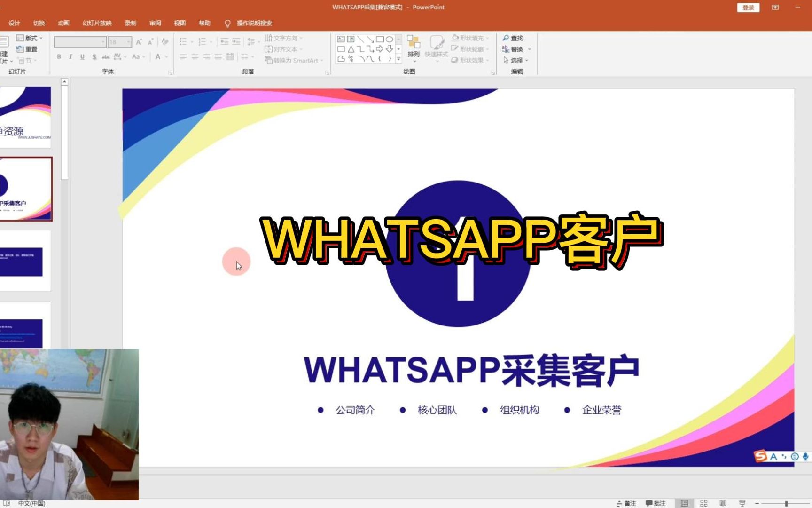Adjust the zoom slider in status bar
Image resolution: width=812 pixels, height=508 pixels.
(x=786, y=503)
